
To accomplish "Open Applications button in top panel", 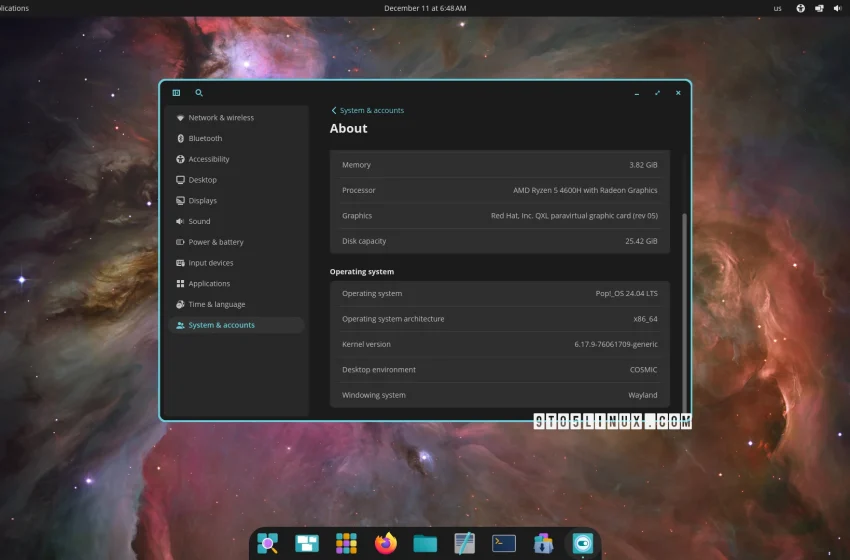I will [x=15, y=8].
